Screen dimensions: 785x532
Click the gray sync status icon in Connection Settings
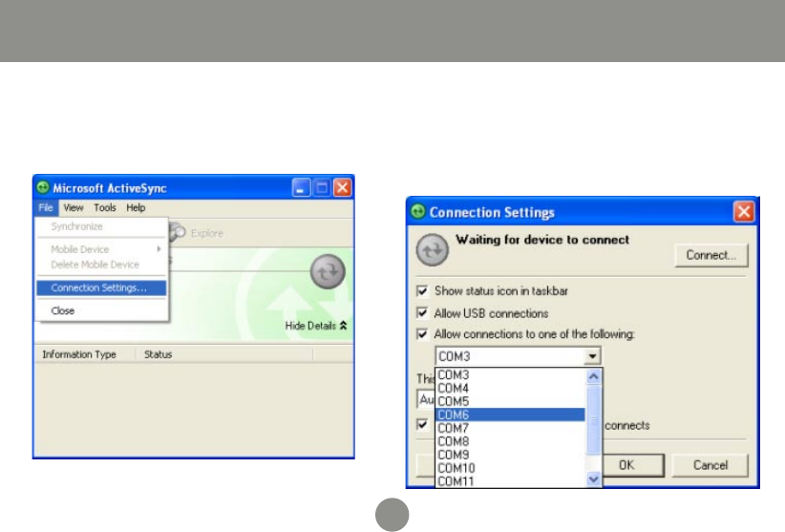click(433, 249)
